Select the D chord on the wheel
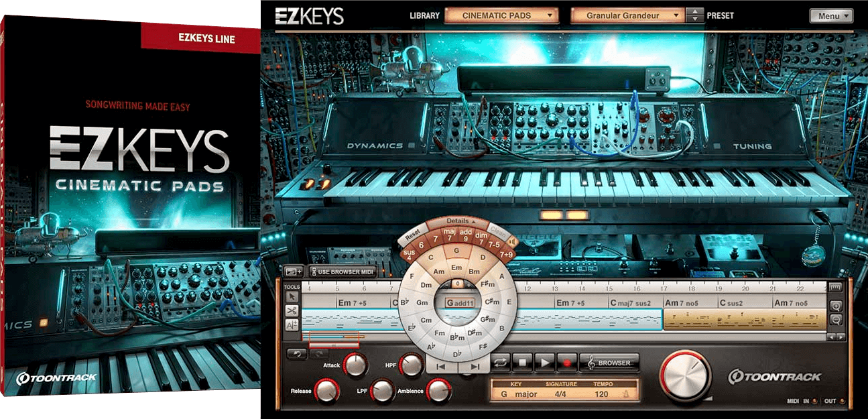868x419 pixels. pos(483,258)
